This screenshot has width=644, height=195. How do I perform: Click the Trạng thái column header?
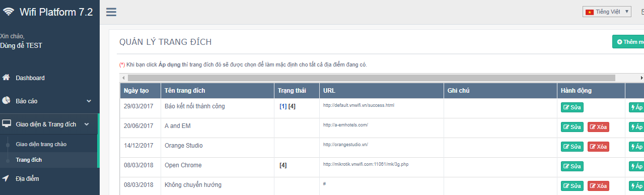[x=297, y=91]
